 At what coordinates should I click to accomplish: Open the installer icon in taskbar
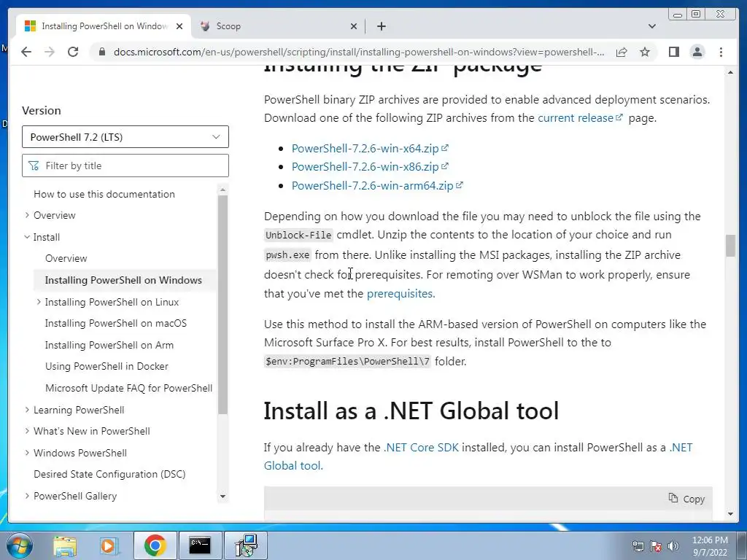pyautogui.click(x=246, y=545)
